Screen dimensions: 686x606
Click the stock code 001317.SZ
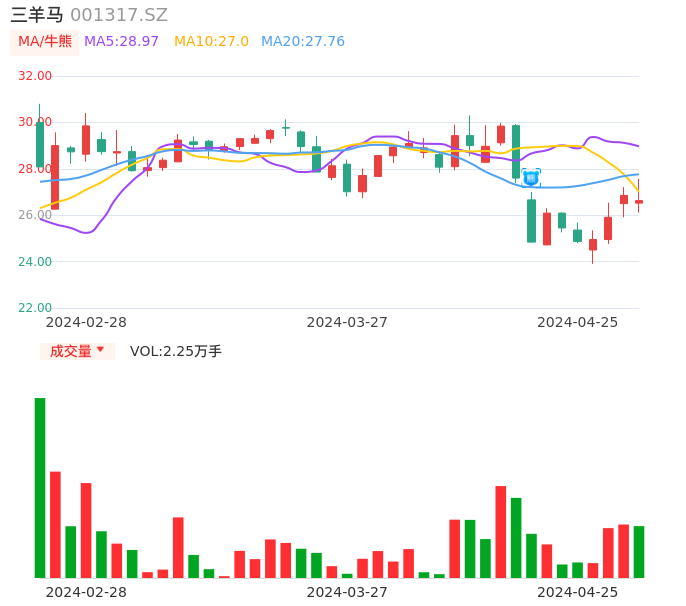tap(119, 15)
